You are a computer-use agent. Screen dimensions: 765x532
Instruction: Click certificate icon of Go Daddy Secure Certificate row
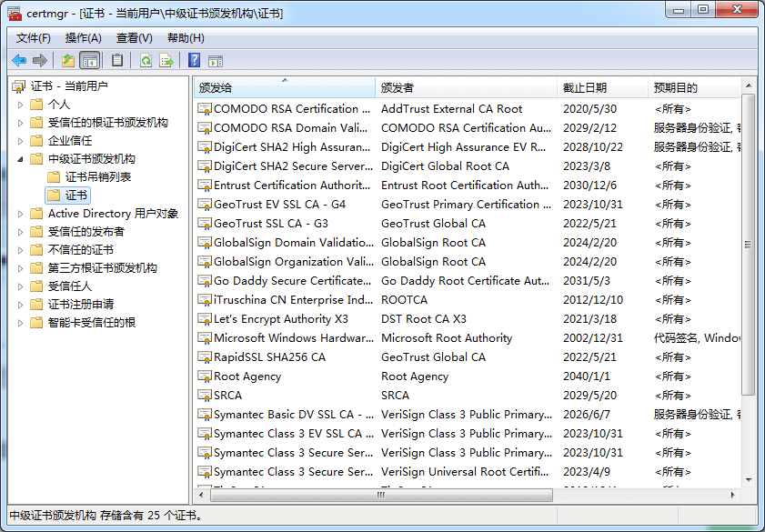pyautogui.click(x=205, y=281)
